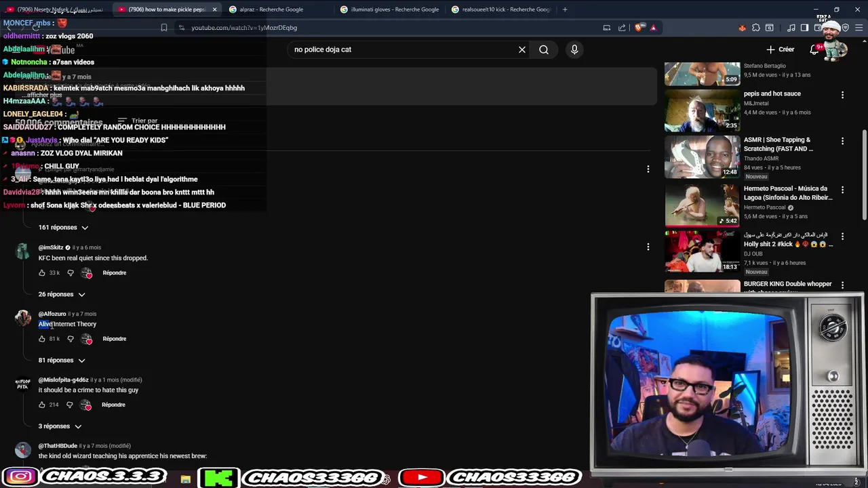The image size is (868, 488).
Task: Open the wallet icon in toolbar
Action: tap(818, 28)
